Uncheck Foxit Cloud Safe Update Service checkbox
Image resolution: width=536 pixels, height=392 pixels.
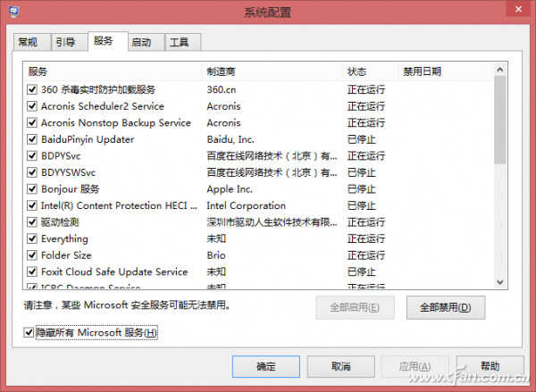click(x=32, y=271)
